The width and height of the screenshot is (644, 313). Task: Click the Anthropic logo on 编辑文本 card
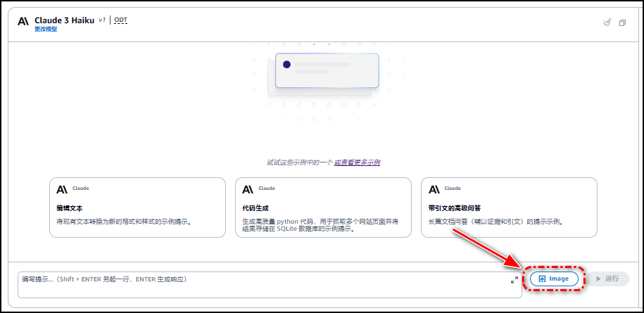coord(62,189)
